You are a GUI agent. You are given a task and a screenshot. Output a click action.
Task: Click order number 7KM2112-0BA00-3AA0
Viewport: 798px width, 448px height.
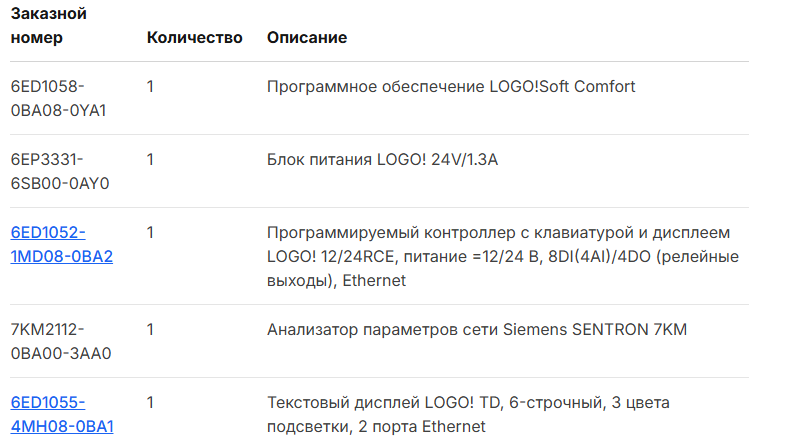pos(60,341)
